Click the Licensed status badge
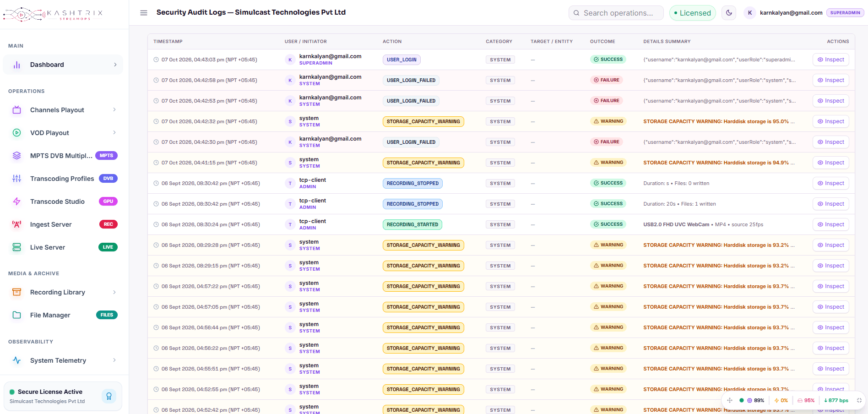The height and width of the screenshot is (414, 868). (x=692, y=13)
